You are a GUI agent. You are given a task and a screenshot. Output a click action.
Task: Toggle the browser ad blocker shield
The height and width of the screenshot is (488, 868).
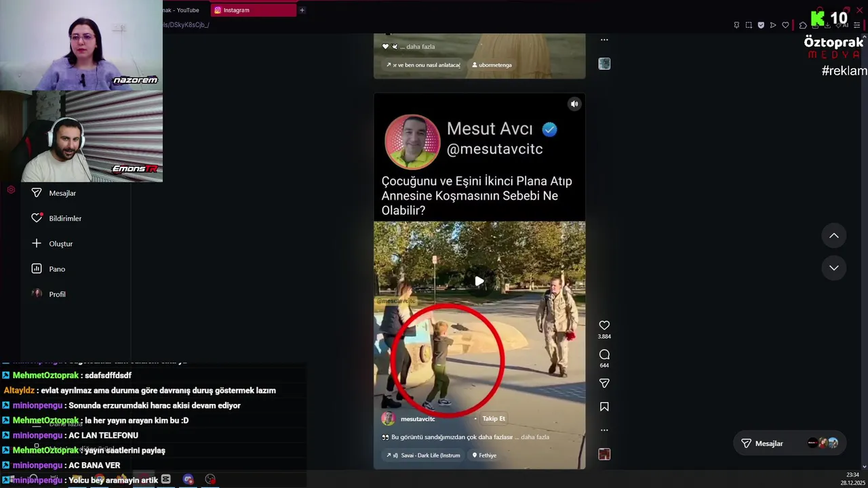761,25
